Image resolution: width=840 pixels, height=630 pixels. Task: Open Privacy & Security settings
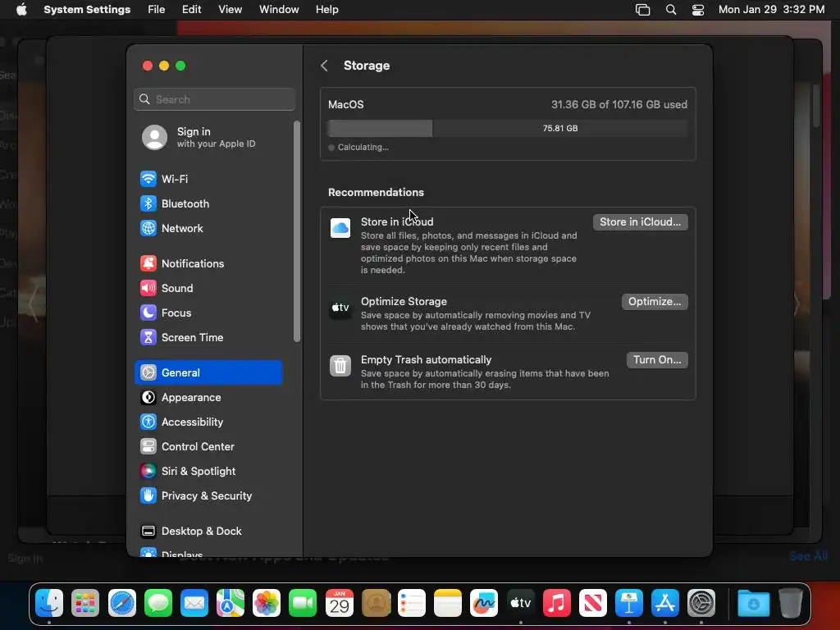[208, 496]
